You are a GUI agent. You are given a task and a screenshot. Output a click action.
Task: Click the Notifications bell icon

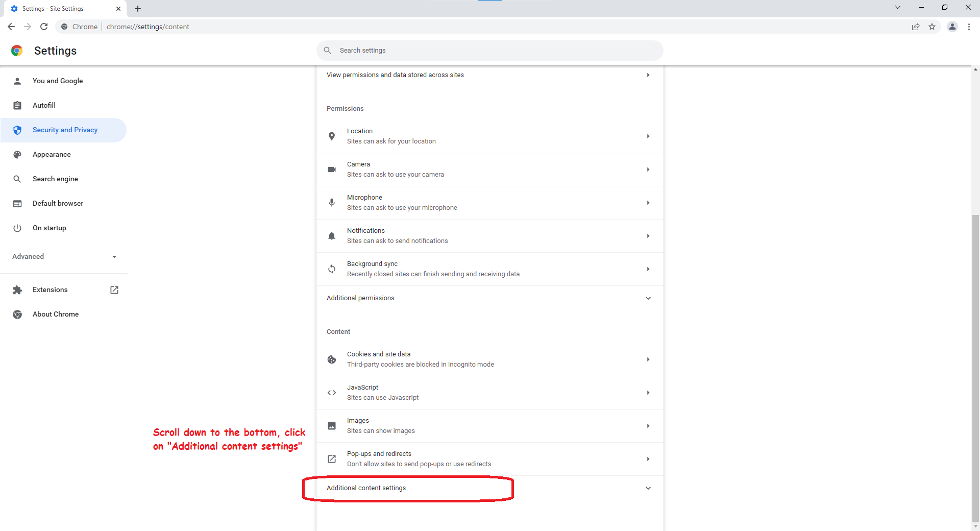[x=332, y=236]
